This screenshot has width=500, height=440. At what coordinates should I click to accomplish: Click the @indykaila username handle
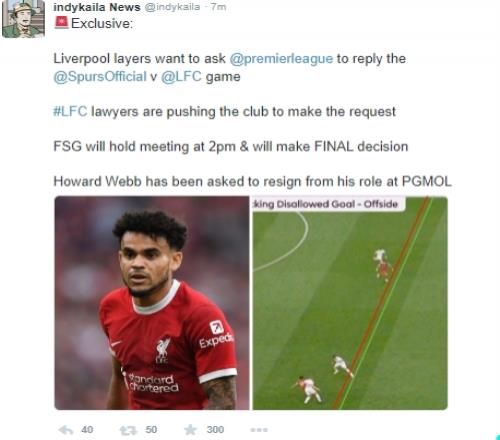(x=172, y=7)
